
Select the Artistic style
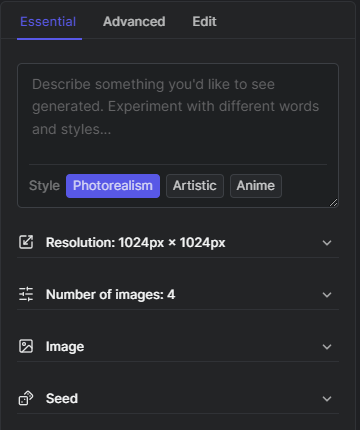tap(195, 186)
